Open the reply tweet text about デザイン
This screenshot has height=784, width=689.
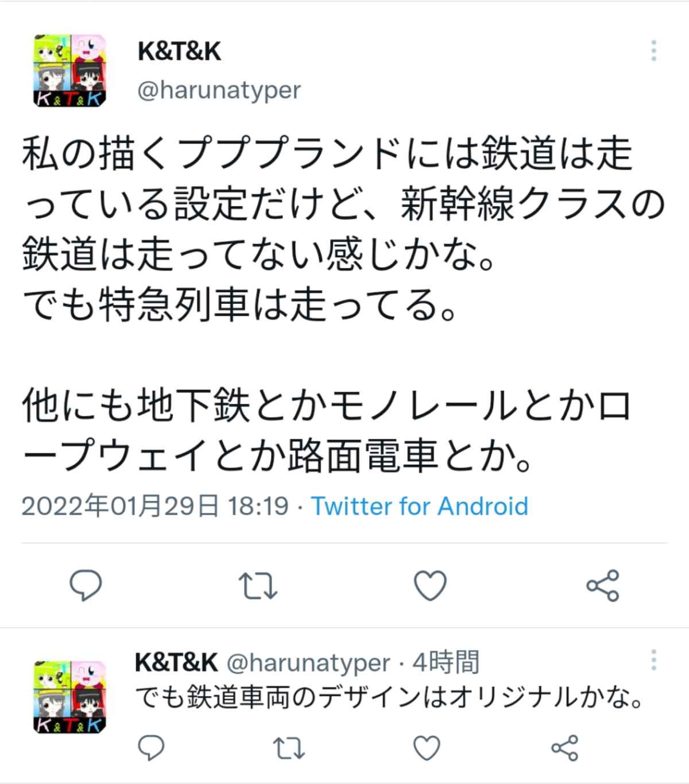[x=389, y=697]
